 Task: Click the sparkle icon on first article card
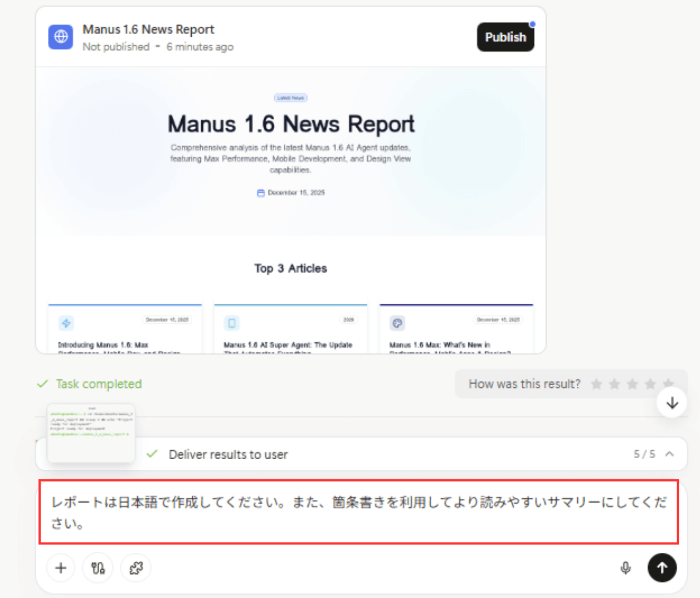point(66,323)
